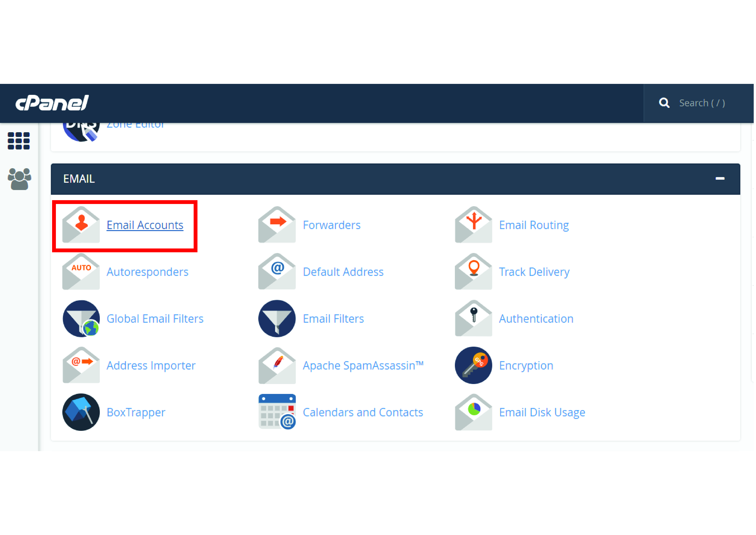Open the Email Filters link
The height and width of the screenshot is (535, 756).
[334, 319]
